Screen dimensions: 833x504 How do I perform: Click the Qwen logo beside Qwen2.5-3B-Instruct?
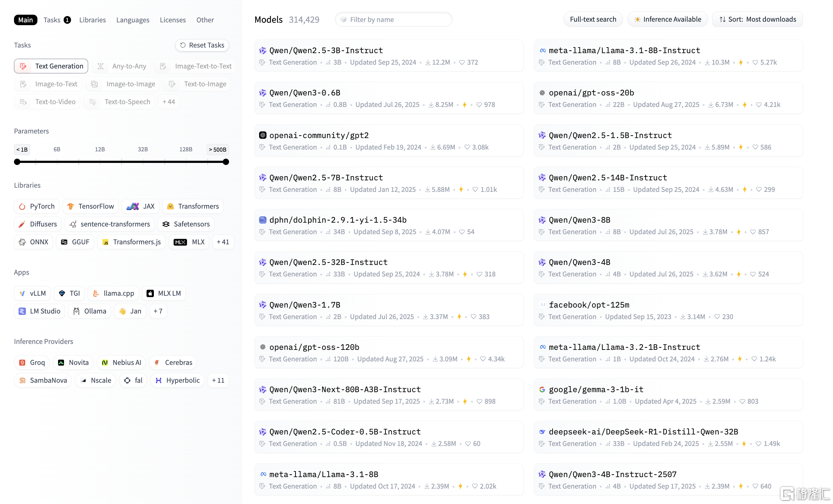(263, 51)
